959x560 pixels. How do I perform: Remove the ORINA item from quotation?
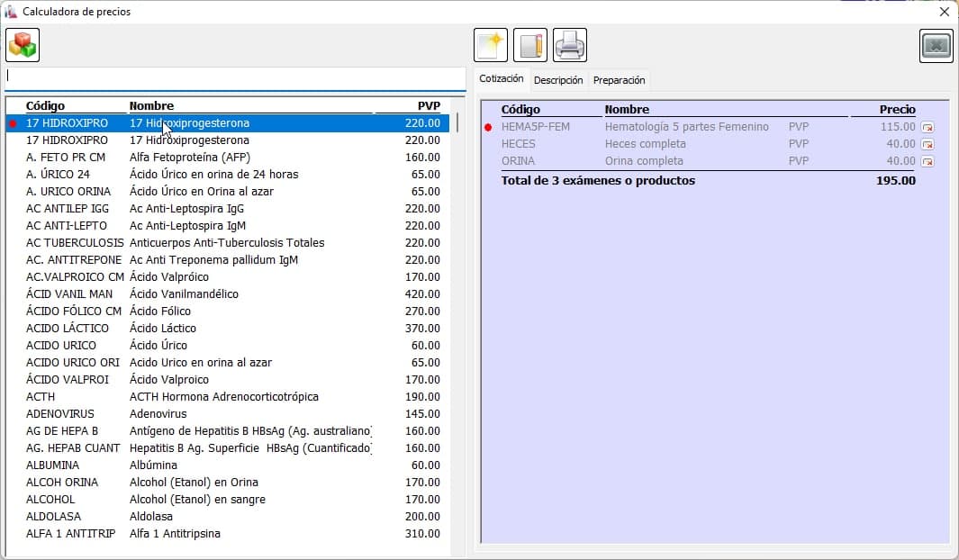pyautogui.click(x=927, y=162)
